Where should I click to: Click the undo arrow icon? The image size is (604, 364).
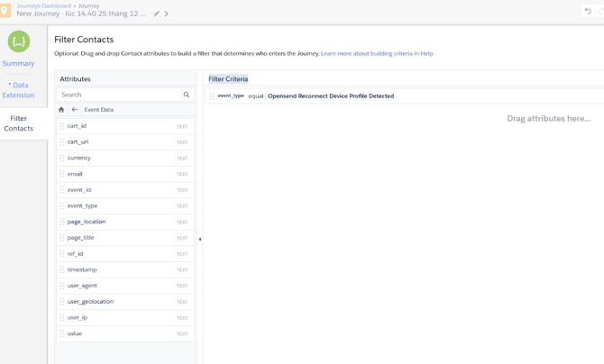coord(588,12)
